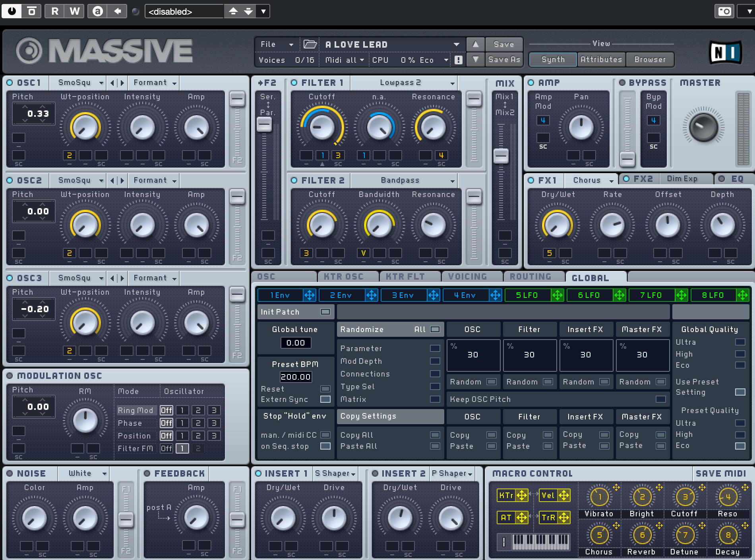The height and width of the screenshot is (560, 755).
Task: Click the Attributes view button
Action: (x=601, y=60)
